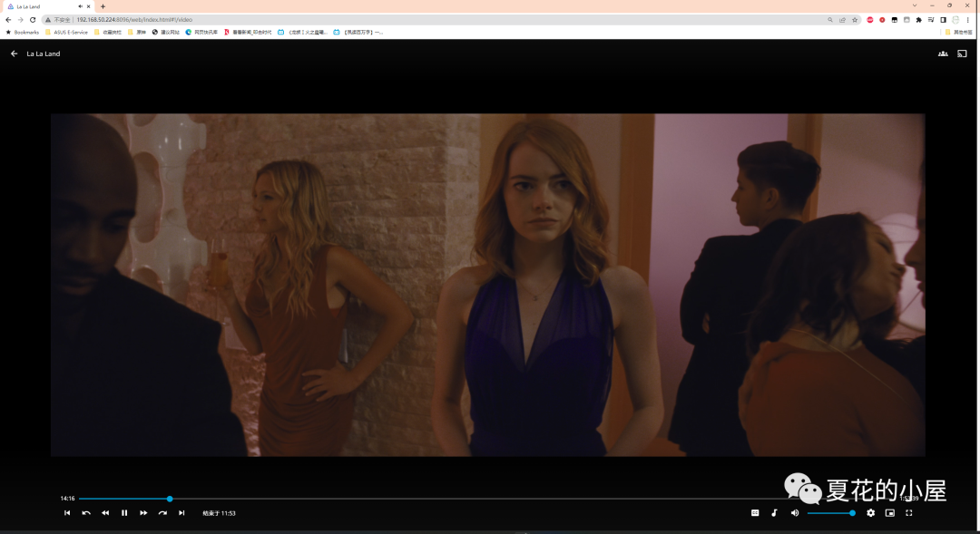Skip to previous track button

(67, 513)
